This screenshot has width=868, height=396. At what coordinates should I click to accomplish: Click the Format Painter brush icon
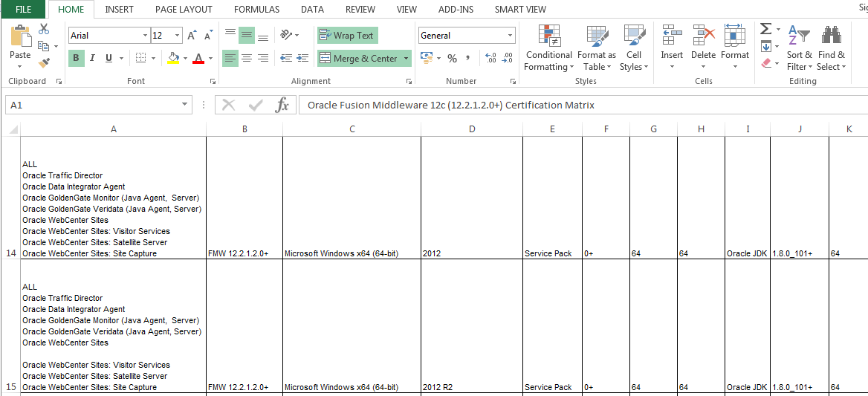(45, 63)
